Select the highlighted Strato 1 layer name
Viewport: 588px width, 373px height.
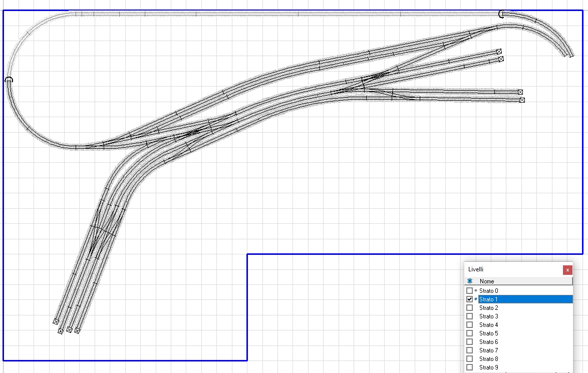[x=488, y=299]
